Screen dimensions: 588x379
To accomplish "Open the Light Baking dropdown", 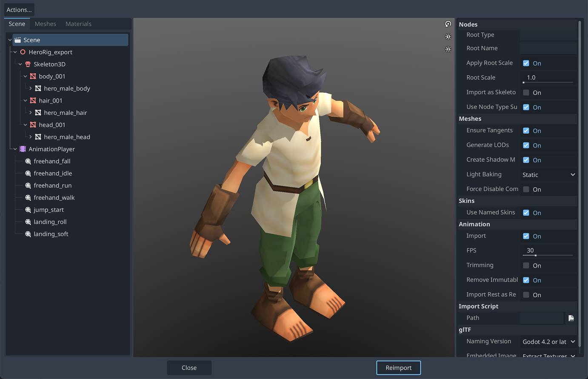I will [548, 174].
